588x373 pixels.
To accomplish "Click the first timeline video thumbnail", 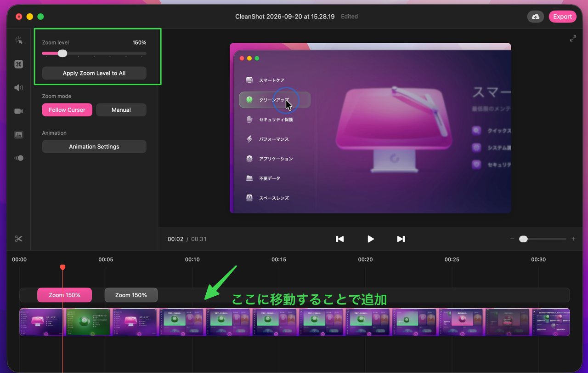I will (x=43, y=322).
